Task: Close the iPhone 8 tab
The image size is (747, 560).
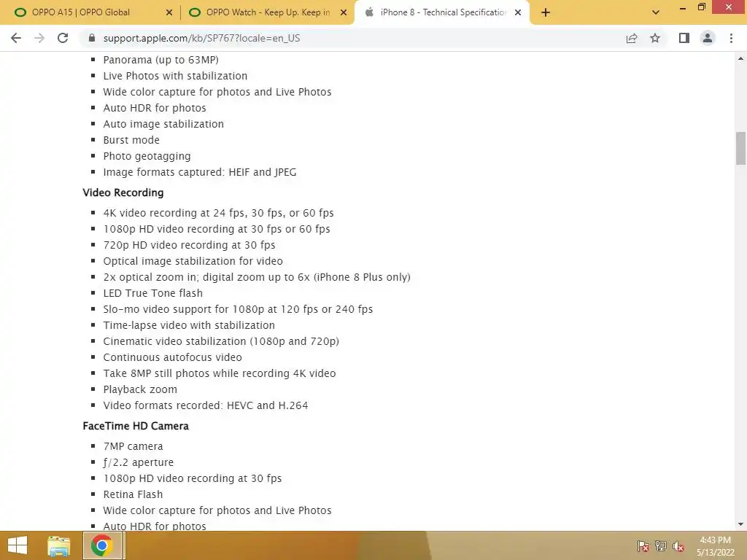Action: pos(518,12)
